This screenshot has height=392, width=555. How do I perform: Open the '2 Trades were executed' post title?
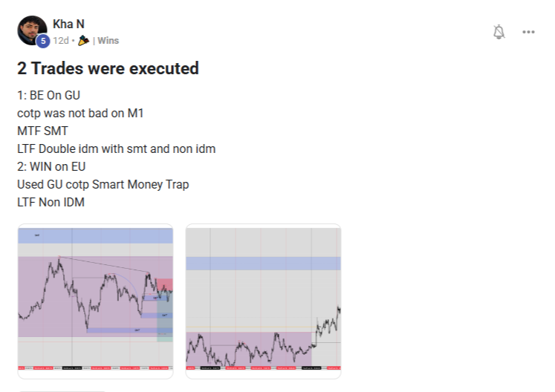(x=108, y=68)
